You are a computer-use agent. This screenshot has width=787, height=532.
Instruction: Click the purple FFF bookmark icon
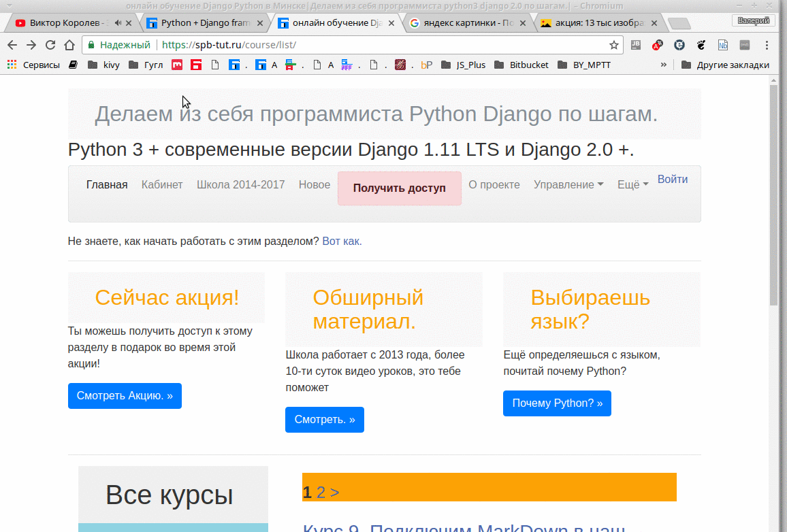pyautogui.click(x=347, y=65)
